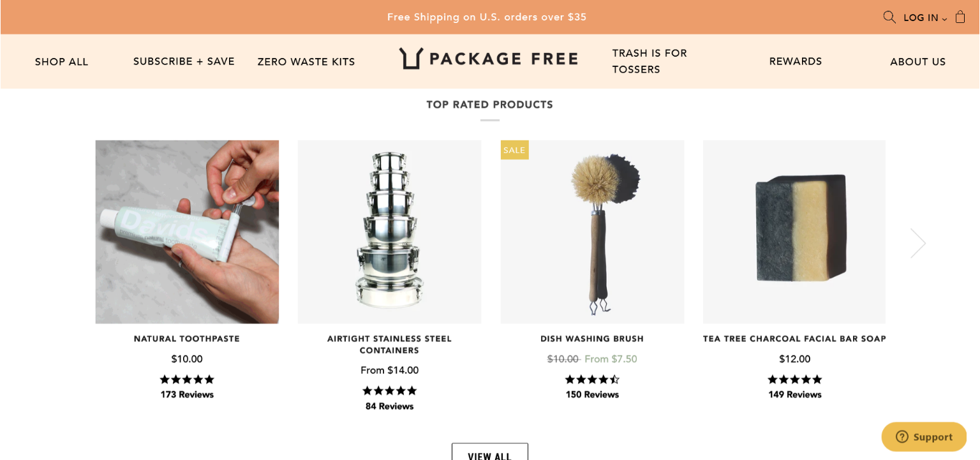Open the 173 Reviews link
980x460 pixels.
pos(187,395)
